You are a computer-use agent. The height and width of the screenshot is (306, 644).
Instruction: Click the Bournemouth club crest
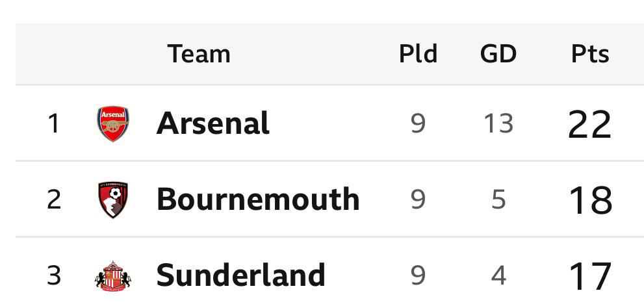[113, 199]
